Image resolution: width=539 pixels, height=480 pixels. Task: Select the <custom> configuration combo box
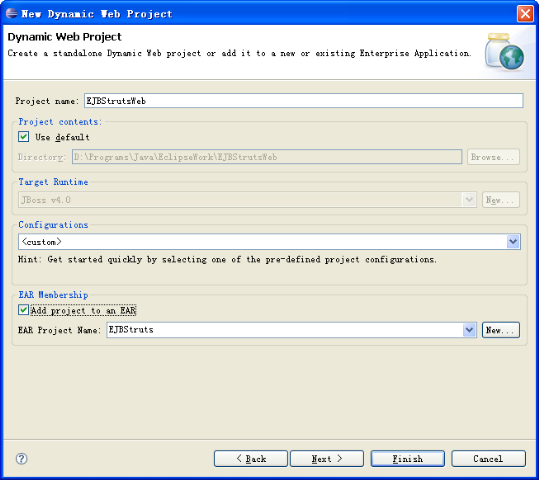pos(269,241)
